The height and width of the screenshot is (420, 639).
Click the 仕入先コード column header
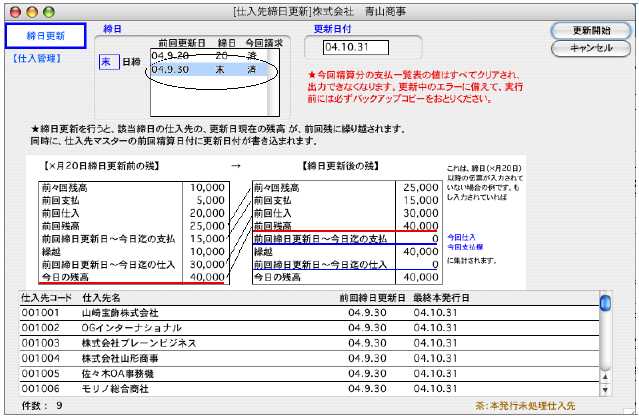46,298
